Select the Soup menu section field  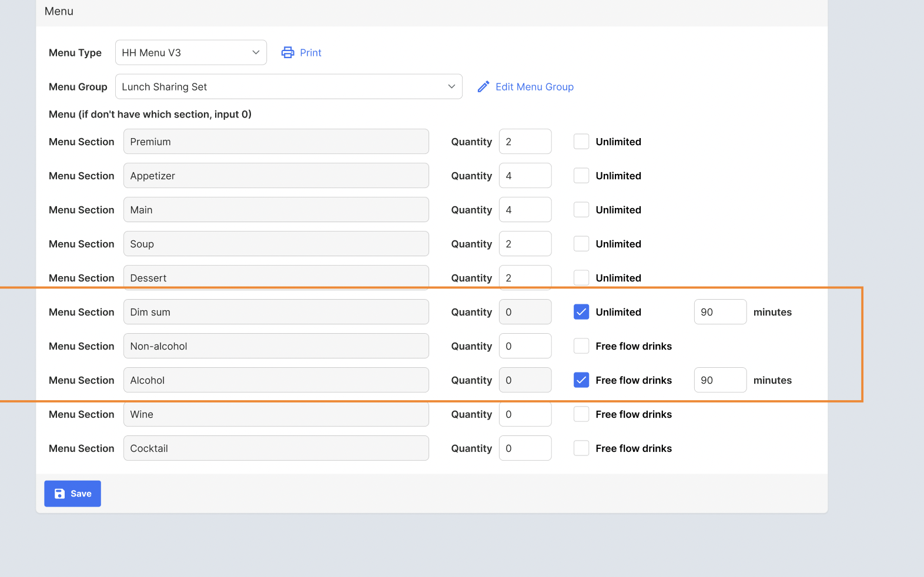(x=276, y=244)
